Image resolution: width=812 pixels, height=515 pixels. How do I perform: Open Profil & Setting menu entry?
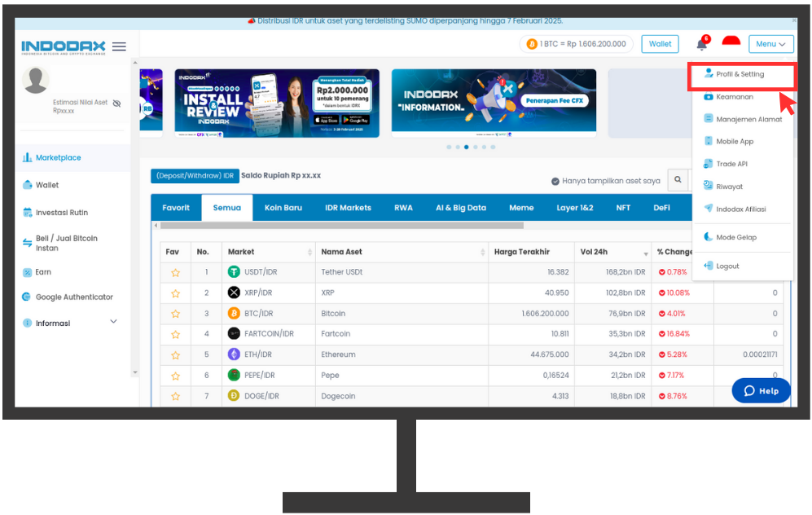coord(741,74)
